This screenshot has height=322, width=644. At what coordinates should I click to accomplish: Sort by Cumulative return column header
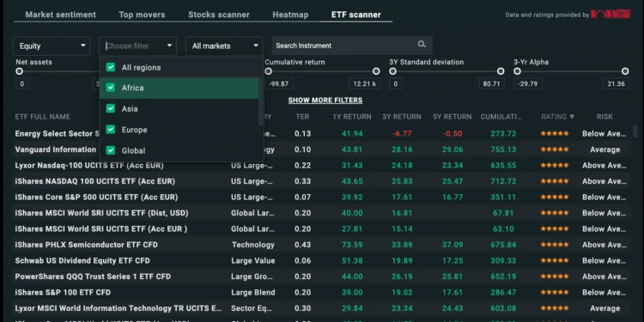(501, 117)
